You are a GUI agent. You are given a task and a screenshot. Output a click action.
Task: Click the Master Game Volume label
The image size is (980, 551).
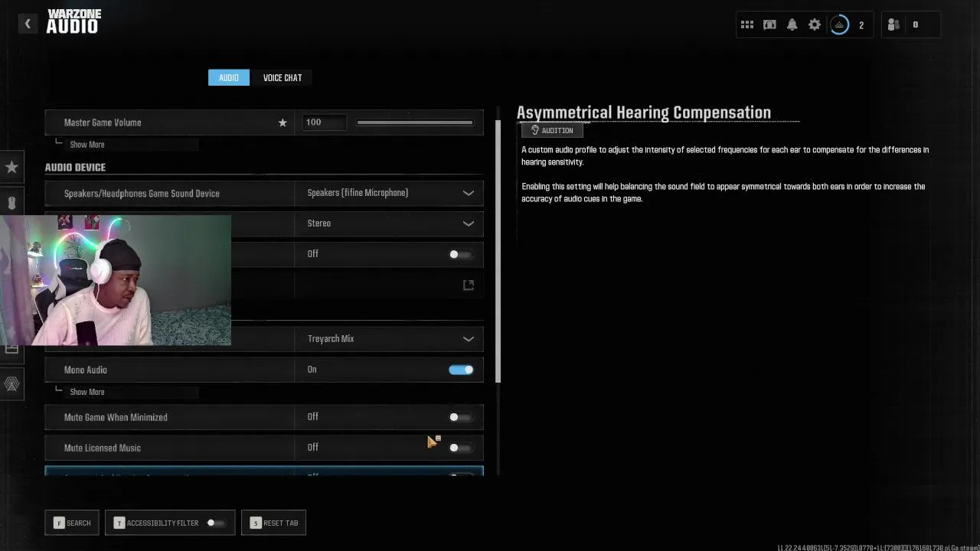click(x=103, y=122)
